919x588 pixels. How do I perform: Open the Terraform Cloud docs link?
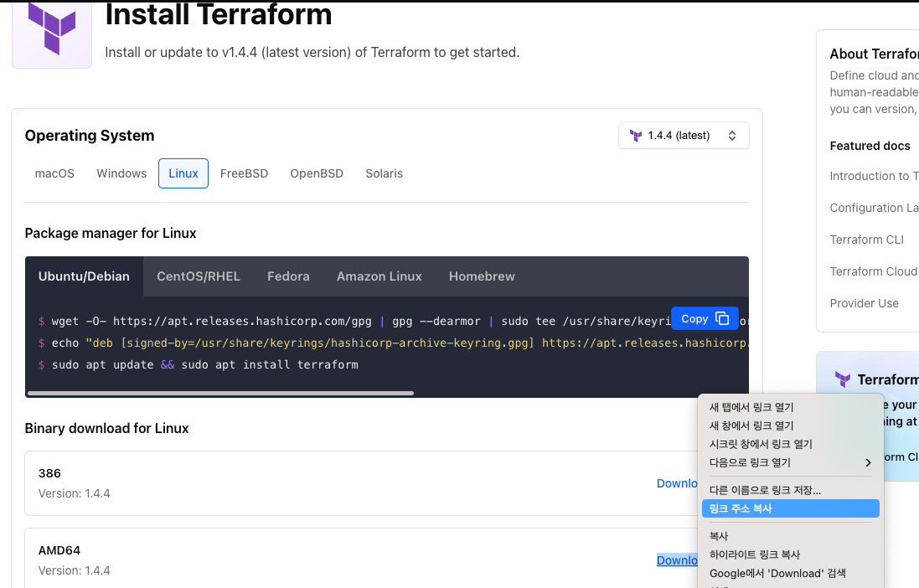click(873, 271)
